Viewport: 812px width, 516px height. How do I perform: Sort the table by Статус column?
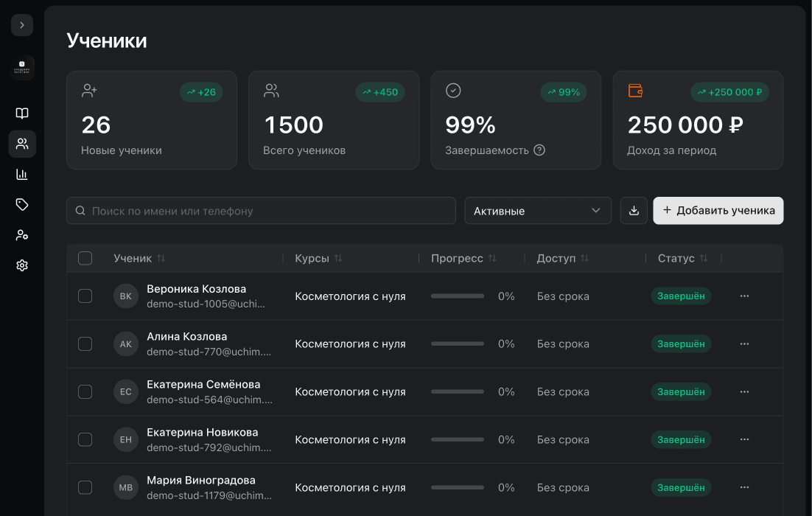[x=704, y=258]
